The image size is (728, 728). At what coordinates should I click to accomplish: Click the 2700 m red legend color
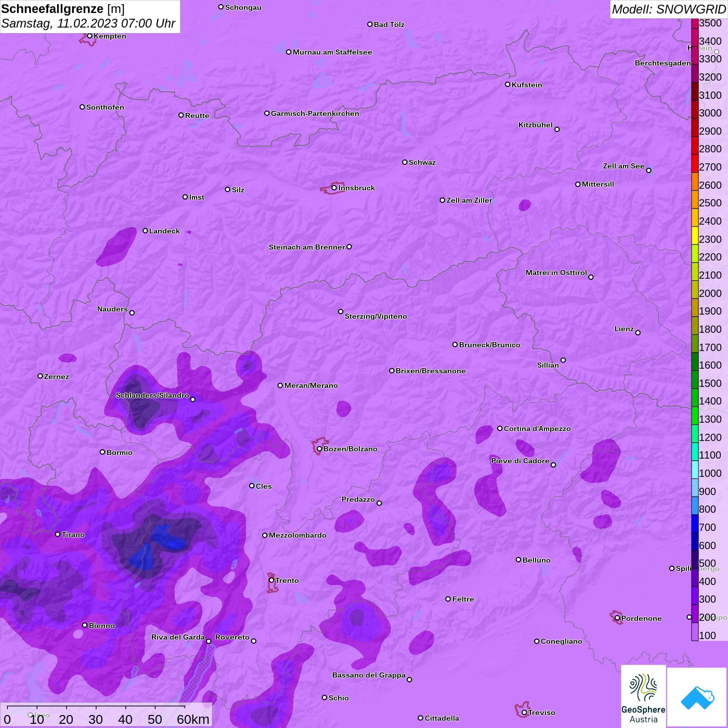tap(695, 163)
